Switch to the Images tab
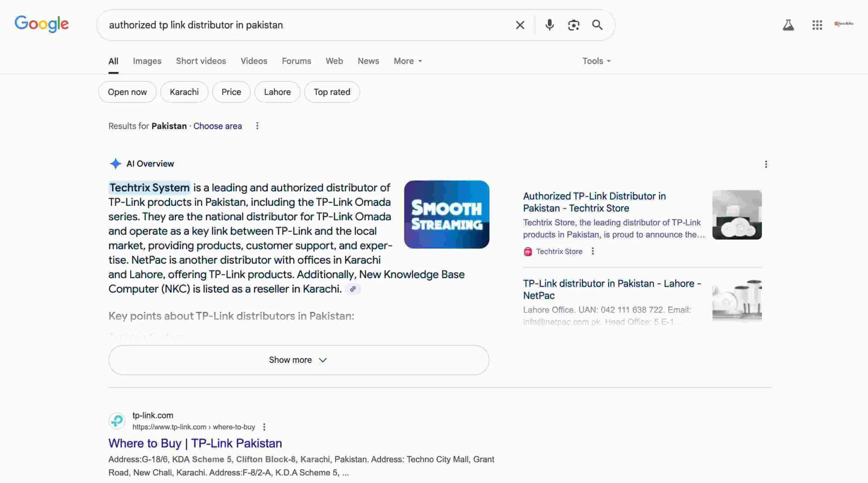868x483 pixels. (147, 61)
